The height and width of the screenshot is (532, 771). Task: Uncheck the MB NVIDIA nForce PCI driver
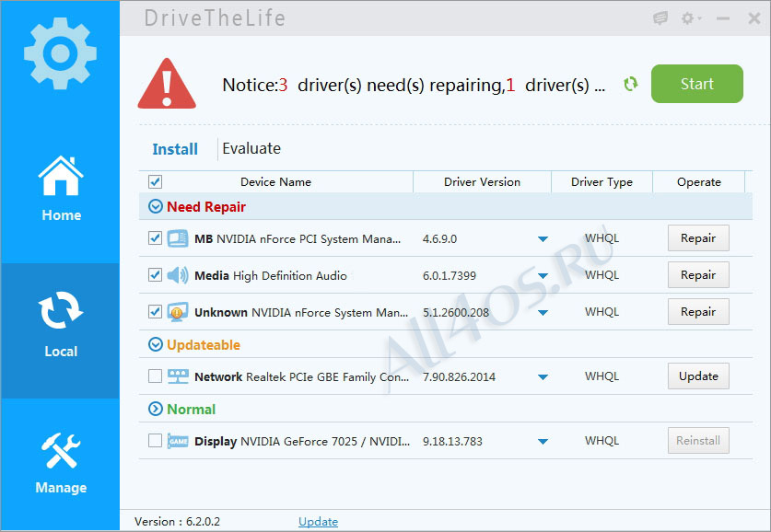(155, 238)
